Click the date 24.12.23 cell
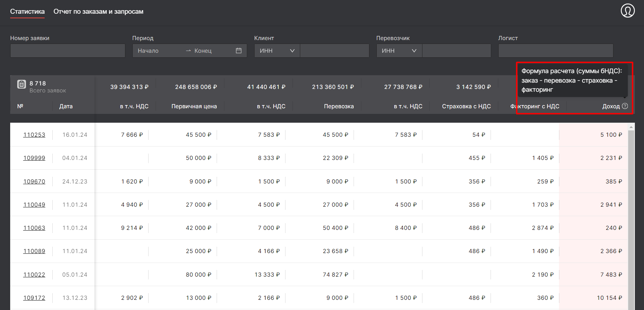 coord(75,181)
